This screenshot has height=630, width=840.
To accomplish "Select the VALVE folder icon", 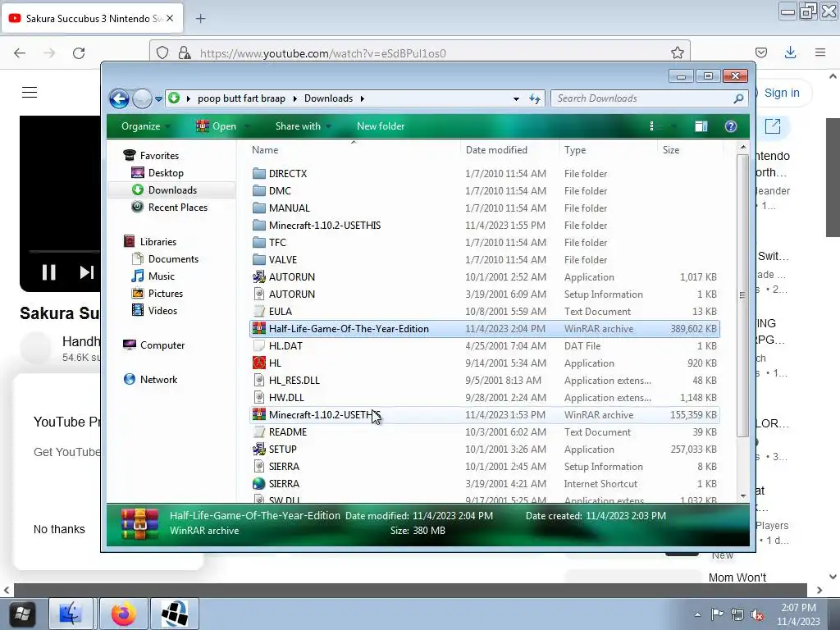I will tap(259, 259).
